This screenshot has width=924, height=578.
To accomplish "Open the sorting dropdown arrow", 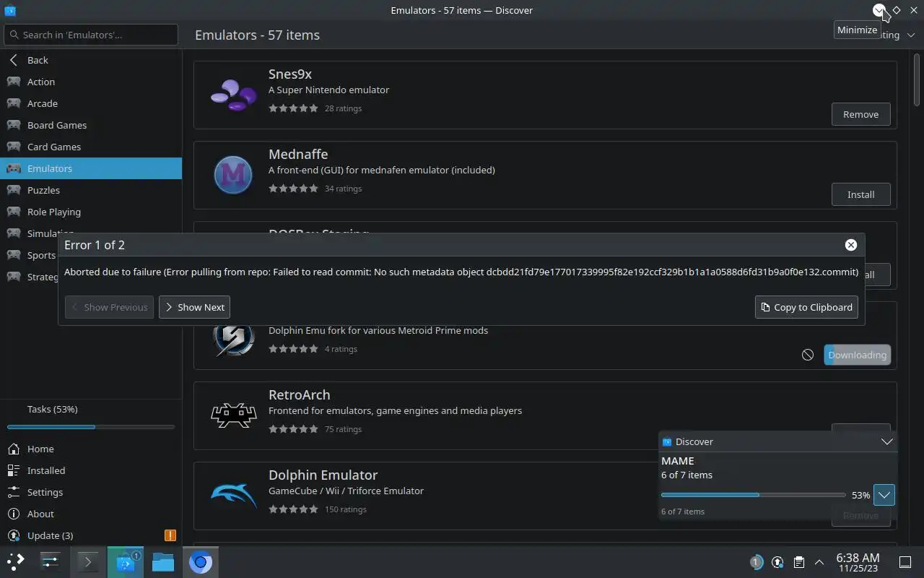I will point(911,35).
